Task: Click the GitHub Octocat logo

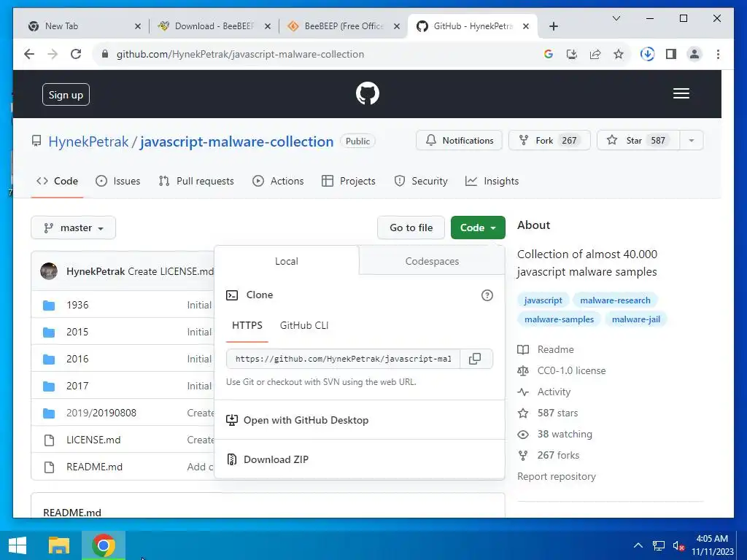Action: point(368,93)
